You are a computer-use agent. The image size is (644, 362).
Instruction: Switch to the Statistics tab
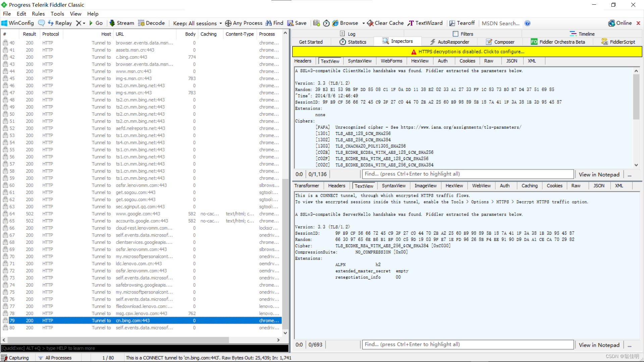pyautogui.click(x=353, y=42)
